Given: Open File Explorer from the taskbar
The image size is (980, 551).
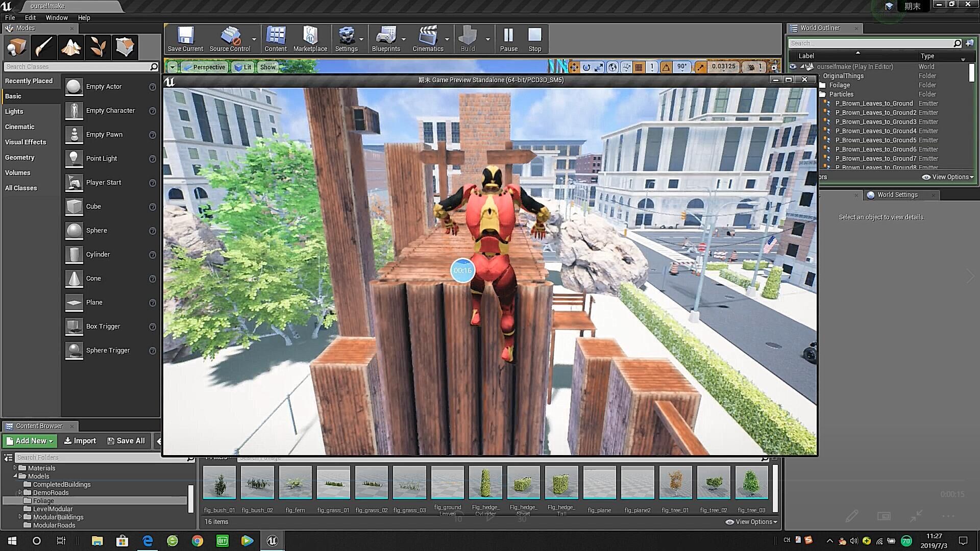Looking at the screenshot, I should pos(97,541).
